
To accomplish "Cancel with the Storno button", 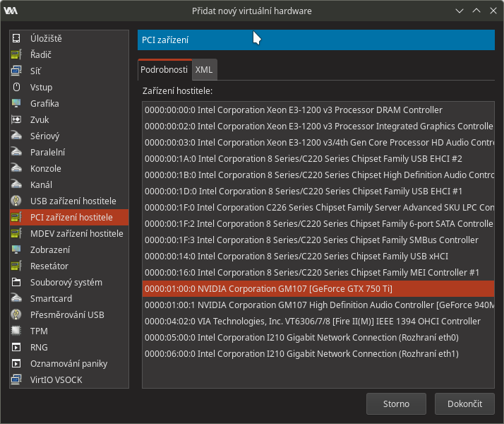I will point(396,404).
